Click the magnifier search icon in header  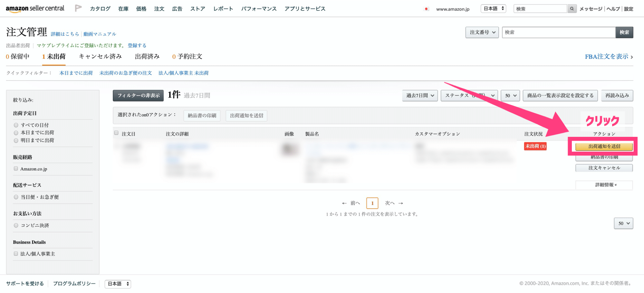coord(572,9)
